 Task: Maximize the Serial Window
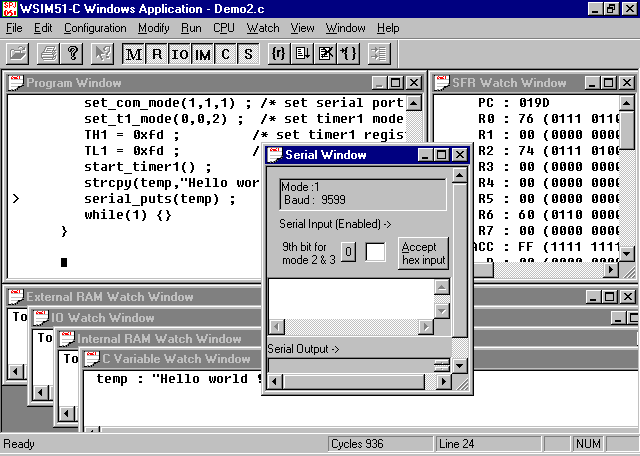coord(442,155)
